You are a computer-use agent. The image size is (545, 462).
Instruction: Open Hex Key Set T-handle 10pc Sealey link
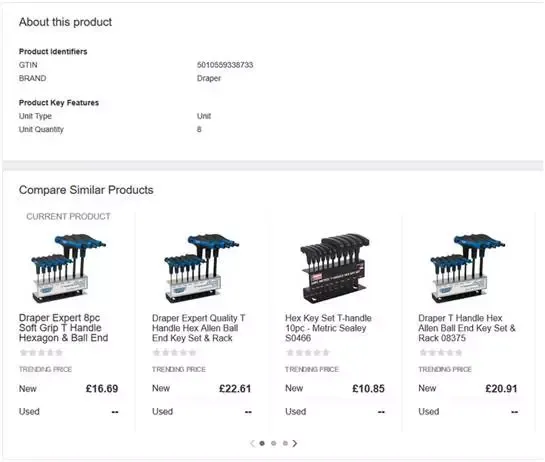coord(328,328)
